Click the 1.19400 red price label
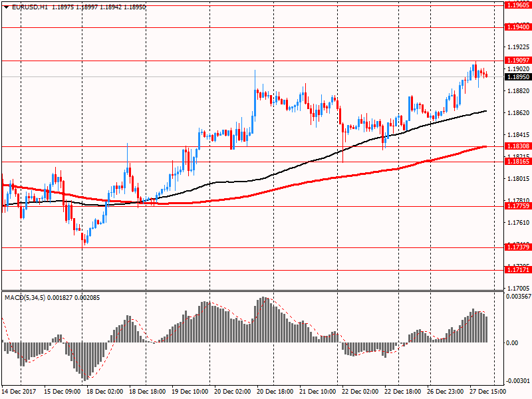 tap(518, 27)
